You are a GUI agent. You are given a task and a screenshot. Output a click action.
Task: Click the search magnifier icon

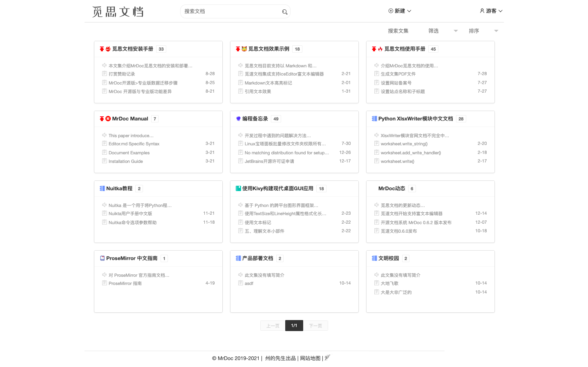click(x=284, y=12)
